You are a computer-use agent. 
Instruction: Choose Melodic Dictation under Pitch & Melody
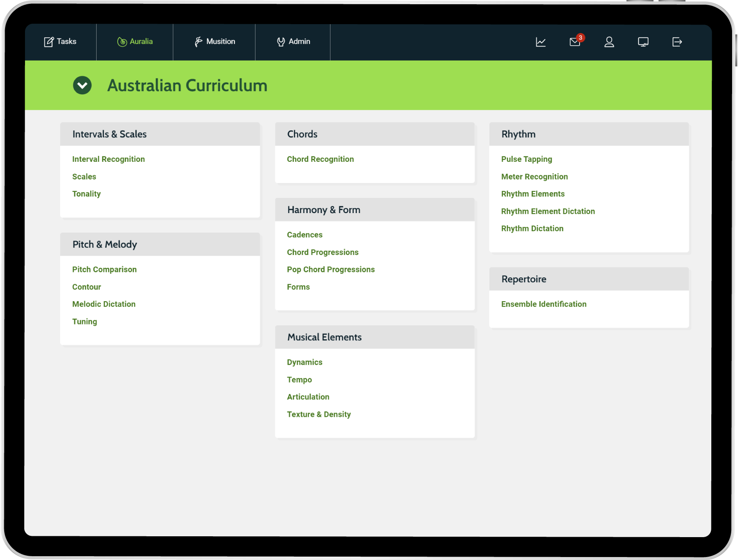tap(104, 304)
